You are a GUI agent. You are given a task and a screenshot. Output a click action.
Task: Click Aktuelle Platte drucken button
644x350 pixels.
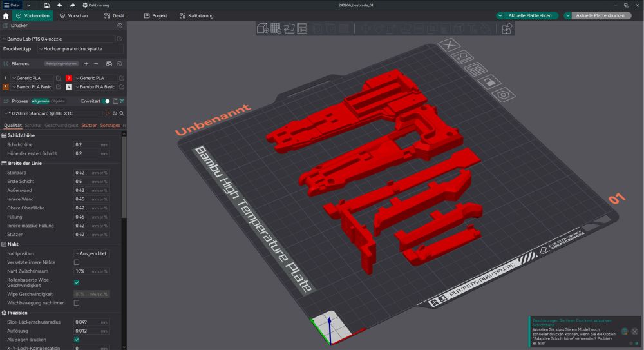point(600,15)
